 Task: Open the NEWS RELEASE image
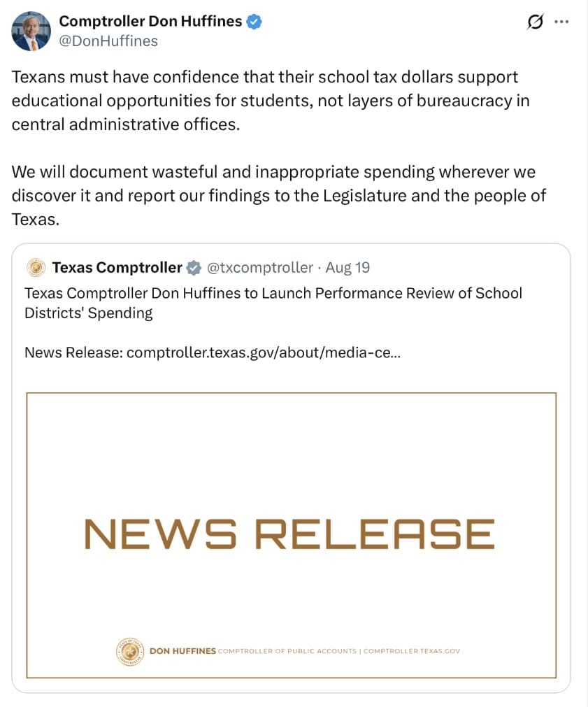[x=292, y=535]
